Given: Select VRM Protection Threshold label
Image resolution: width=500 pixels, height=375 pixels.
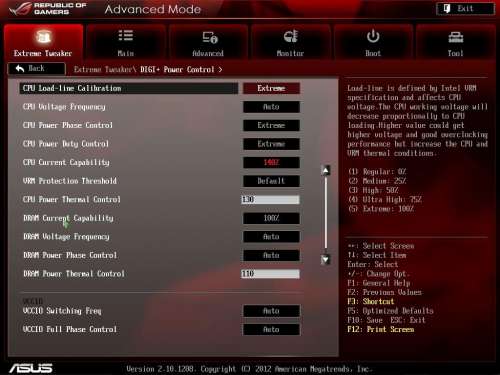Looking at the screenshot, I should [70, 181].
